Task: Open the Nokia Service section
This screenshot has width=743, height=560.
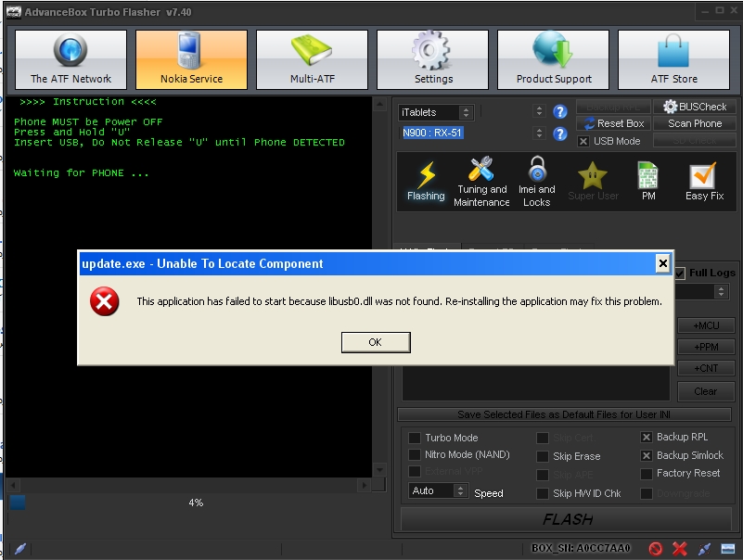Action: pyautogui.click(x=191, y=59)
